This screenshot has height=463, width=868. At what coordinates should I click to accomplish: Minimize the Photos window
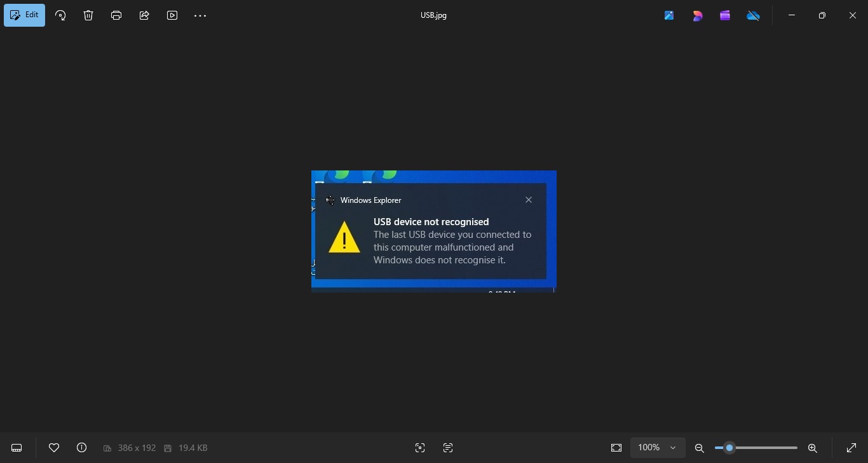click(792, 15)
